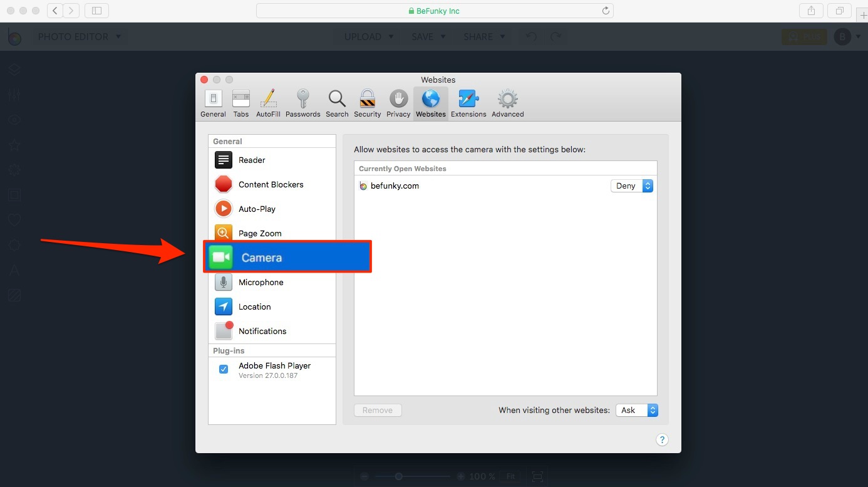
Task: Toggle the Adobe Flash Player checkbox
Action: [224, 369]
